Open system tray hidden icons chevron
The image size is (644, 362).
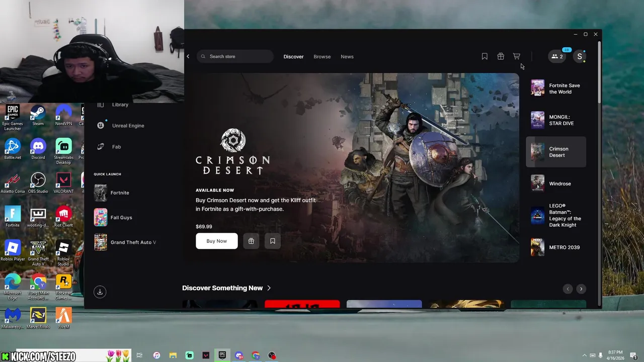[x=585, y=355]
